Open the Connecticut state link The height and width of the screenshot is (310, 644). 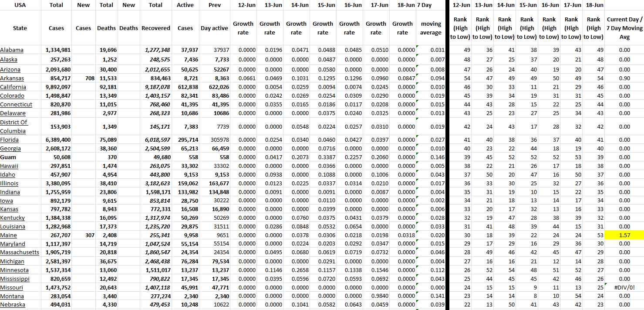(x=16, y=105)
